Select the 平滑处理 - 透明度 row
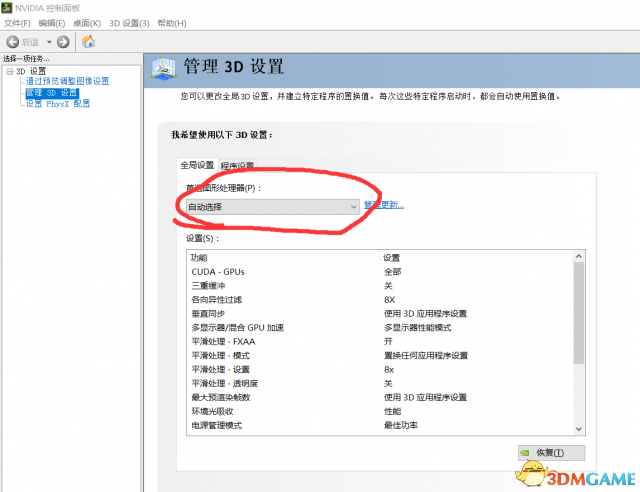 click(x=380, y=383)
